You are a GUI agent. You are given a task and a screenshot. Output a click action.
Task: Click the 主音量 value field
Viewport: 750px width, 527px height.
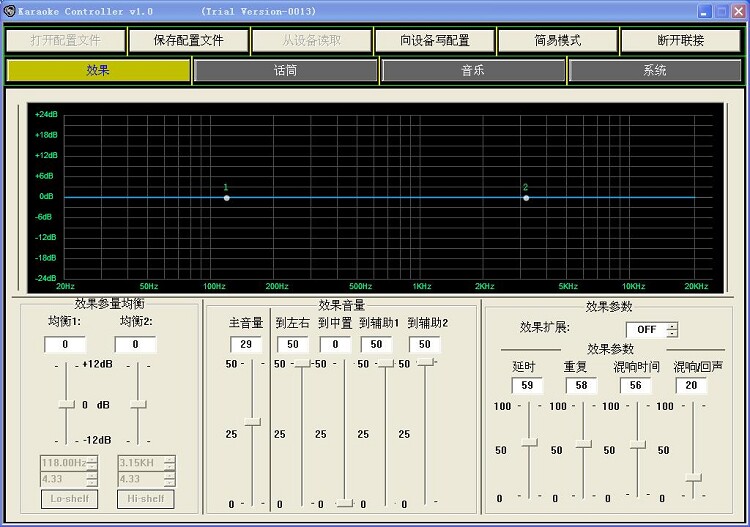pos(246,344)
